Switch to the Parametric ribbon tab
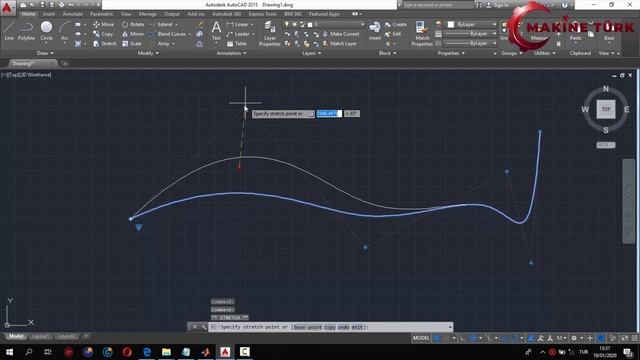The width and height of the screenshot is (640, 360). 102,14
